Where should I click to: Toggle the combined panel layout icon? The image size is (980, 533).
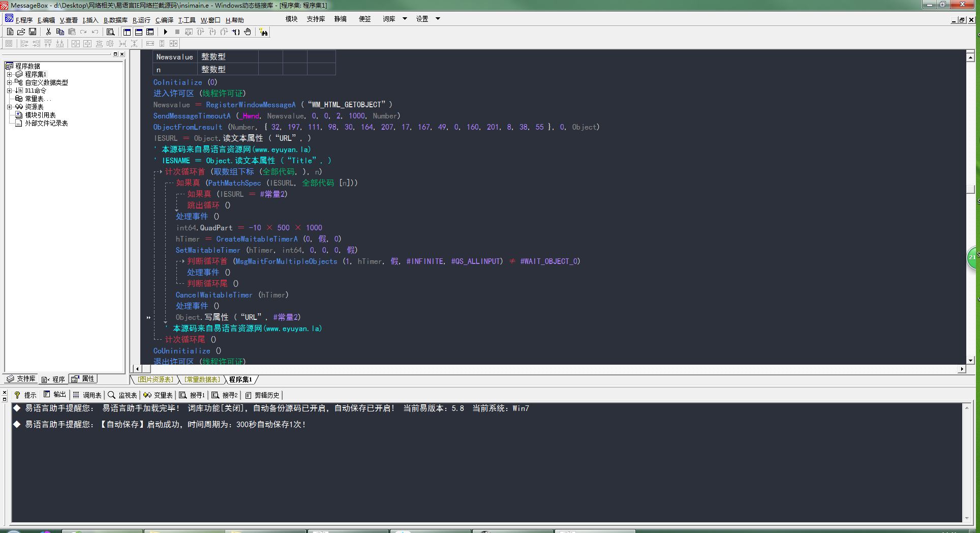click(x=150, y=32)
